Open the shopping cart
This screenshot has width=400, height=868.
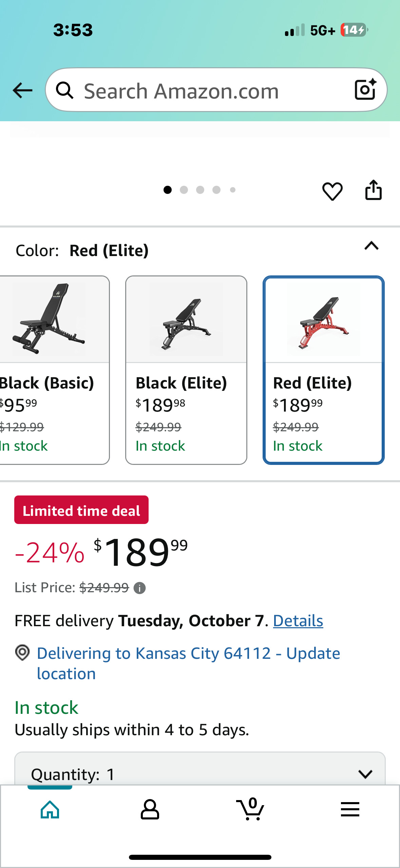pos(250,810)
